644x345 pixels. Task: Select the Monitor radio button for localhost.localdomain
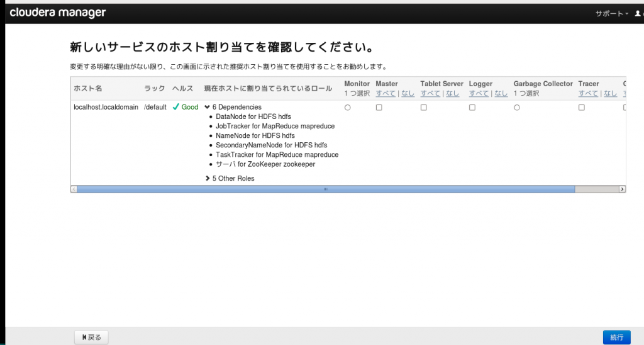(x=347, y=107)
